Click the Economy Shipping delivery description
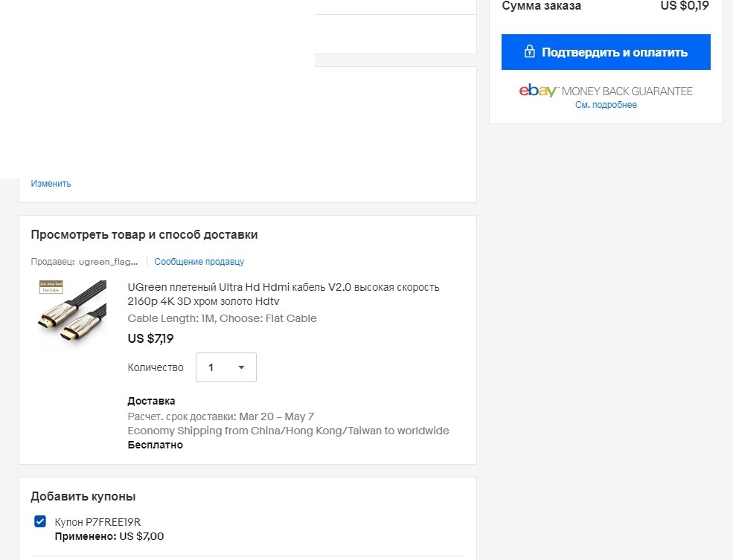733x560 pixels. point(289,431)
